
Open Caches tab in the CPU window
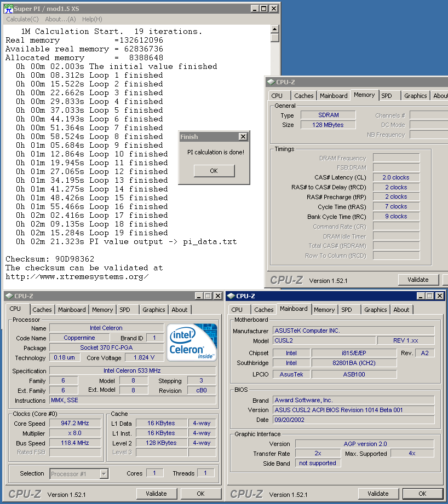42,310
